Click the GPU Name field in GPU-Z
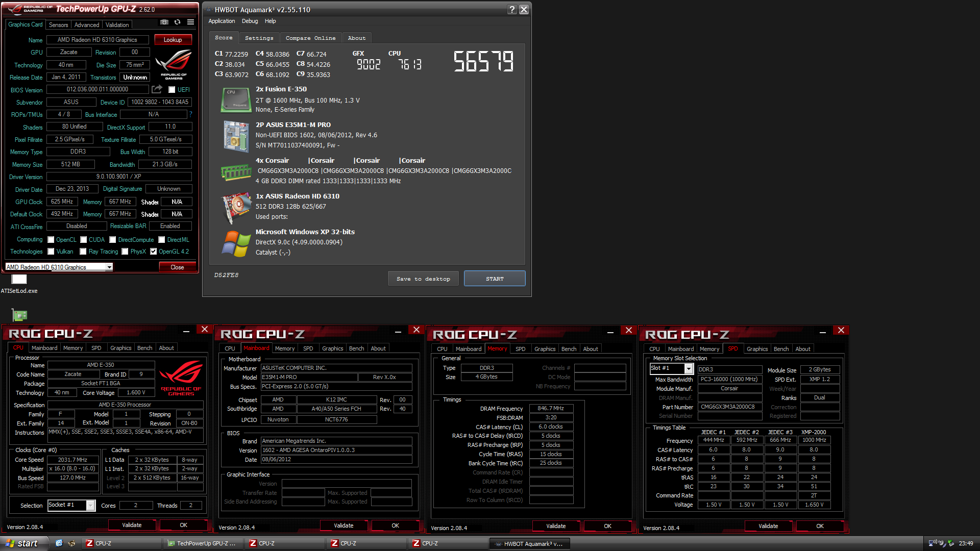The width and height of the screenshot is (980, 551). (x=97, y=40)
